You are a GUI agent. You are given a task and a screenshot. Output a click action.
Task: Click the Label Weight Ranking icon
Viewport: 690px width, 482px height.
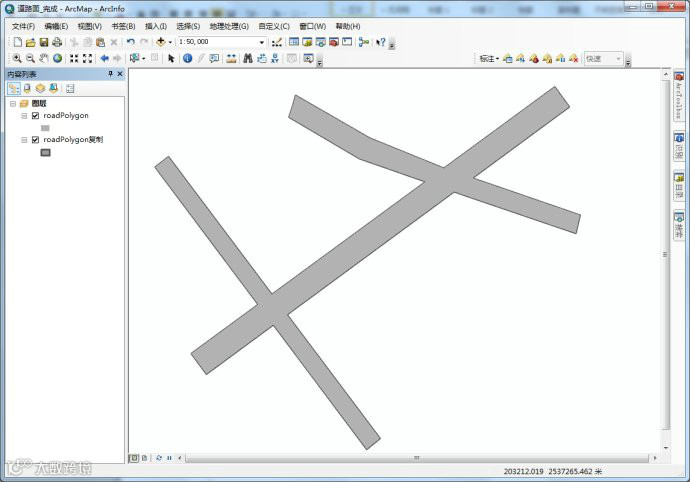tap(534, 58)
